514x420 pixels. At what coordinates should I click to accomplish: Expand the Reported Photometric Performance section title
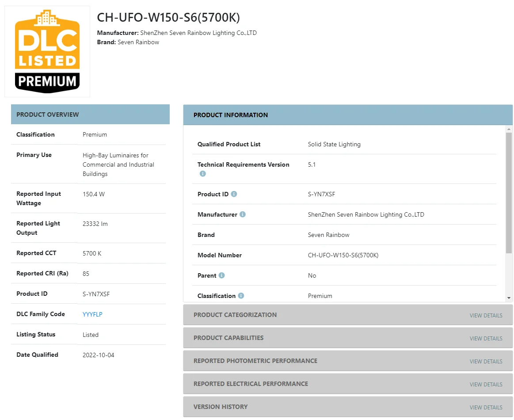point(255,361)
